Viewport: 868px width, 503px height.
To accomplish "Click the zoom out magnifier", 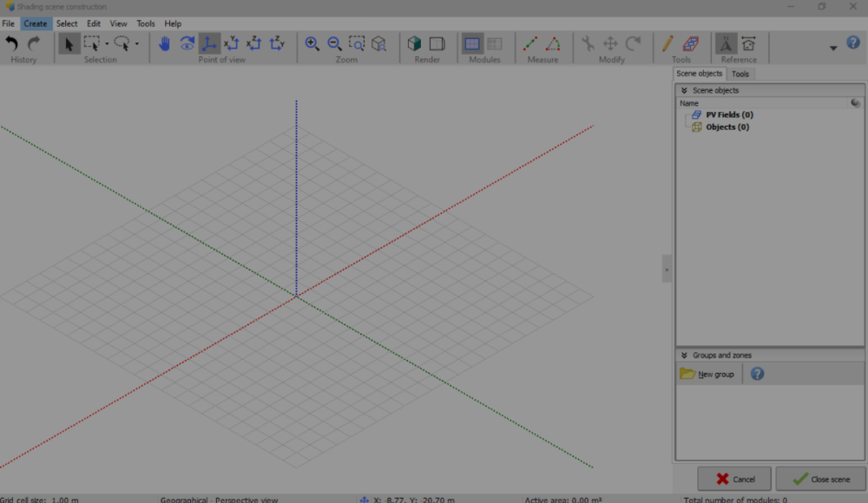I will point(334,43).
